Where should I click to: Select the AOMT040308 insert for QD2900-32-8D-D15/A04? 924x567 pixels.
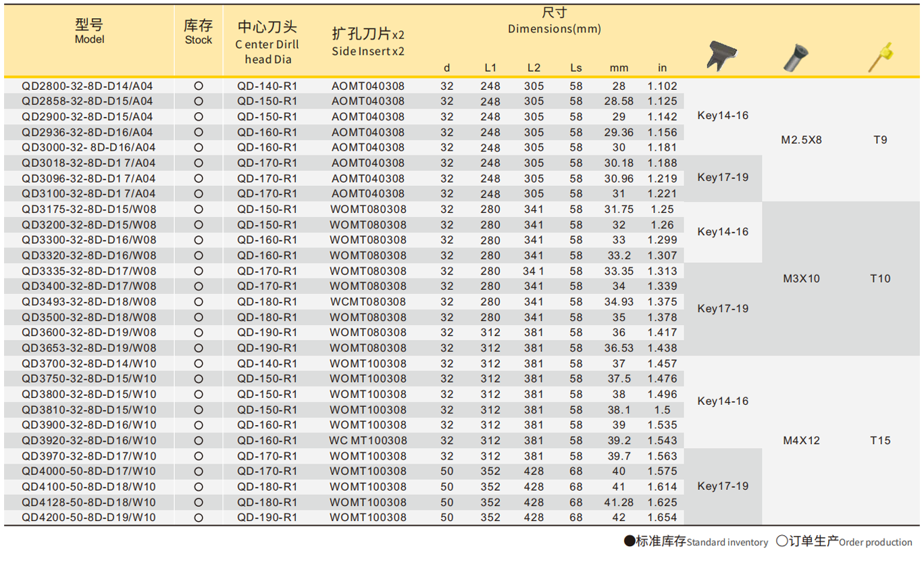369,116
